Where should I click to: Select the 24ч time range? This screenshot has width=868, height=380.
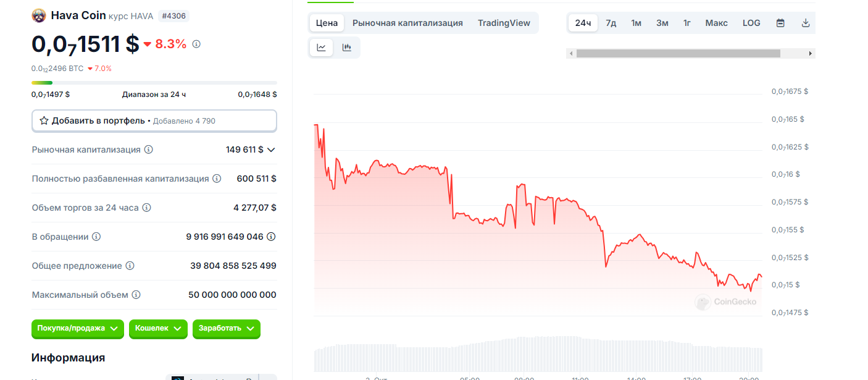click(x=583, y=23)
